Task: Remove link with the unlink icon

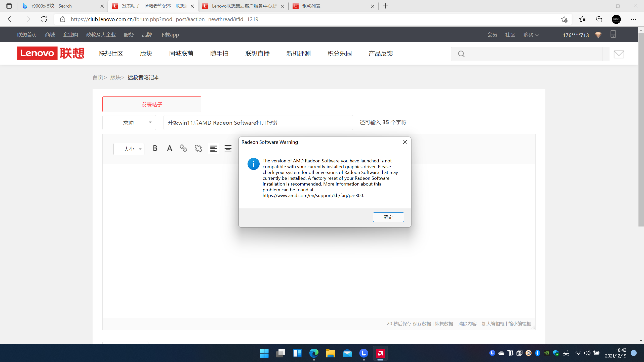Action: point(198,148)
